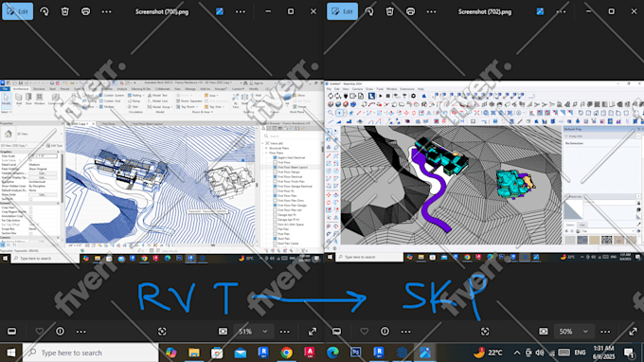The image size is (644, 362).
Task: Print Screenshot (702).png using the printer icon
Action: coord(410,11)
